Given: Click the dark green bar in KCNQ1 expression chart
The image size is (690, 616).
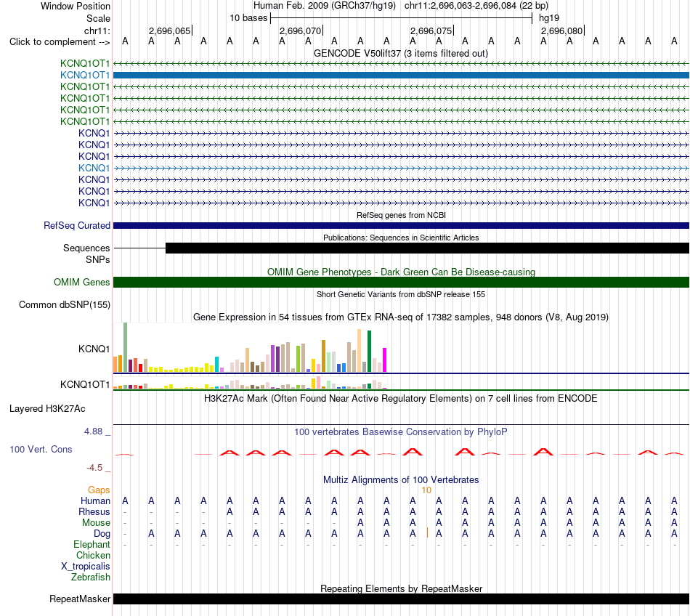Looking at the screenshot, I should point(370,352).
